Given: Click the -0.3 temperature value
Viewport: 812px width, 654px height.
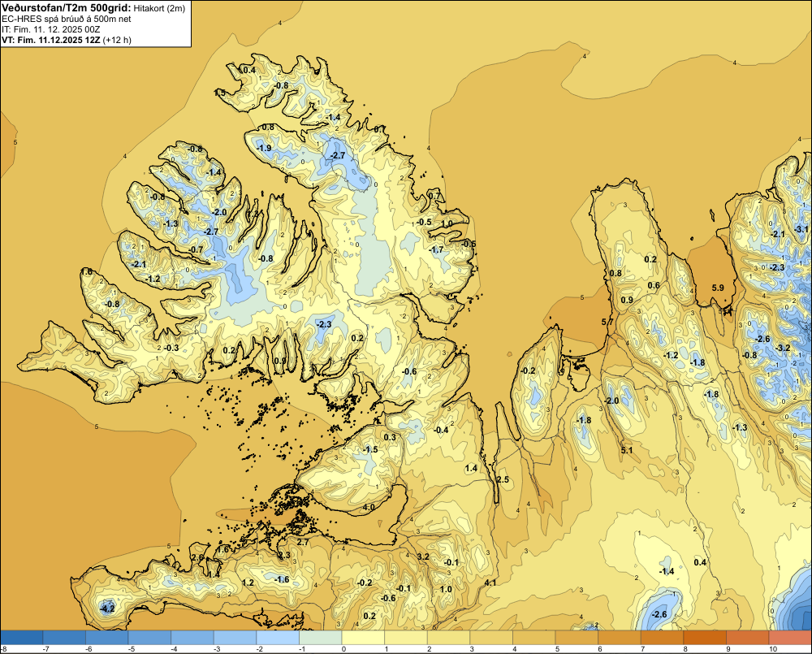Looking at the screenshot, I should 171,348.
